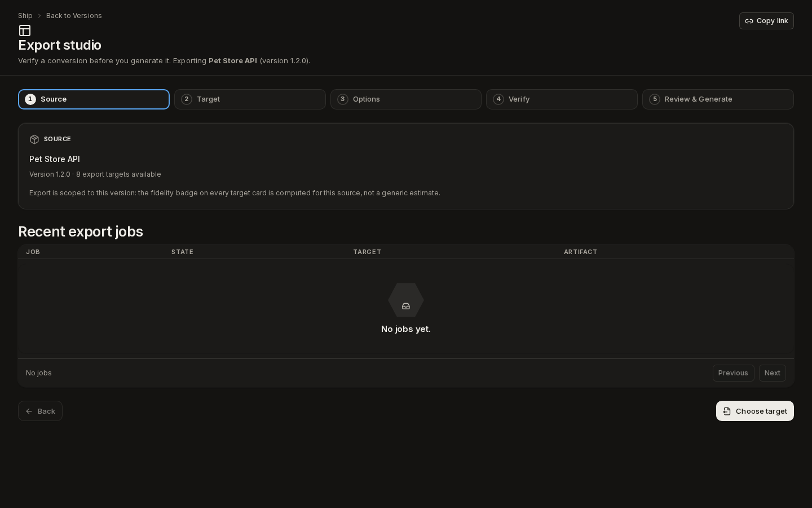Select step number 5 circle for Review & Generate
This screenshot has height=508, width=812.
[655, 99]
